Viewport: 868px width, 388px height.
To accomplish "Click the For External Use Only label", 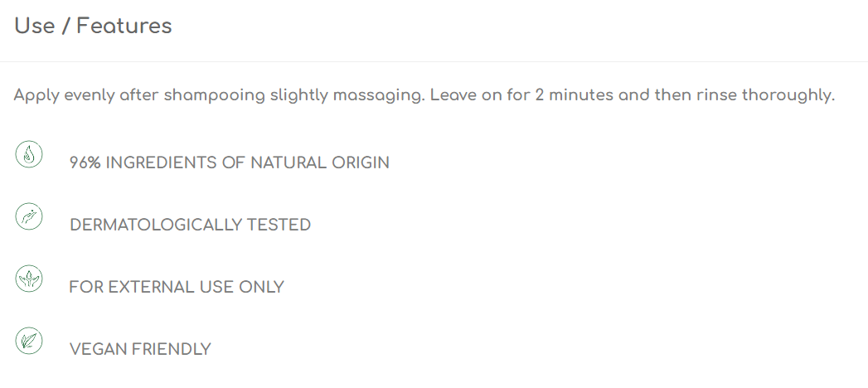I will coord(176,287).
